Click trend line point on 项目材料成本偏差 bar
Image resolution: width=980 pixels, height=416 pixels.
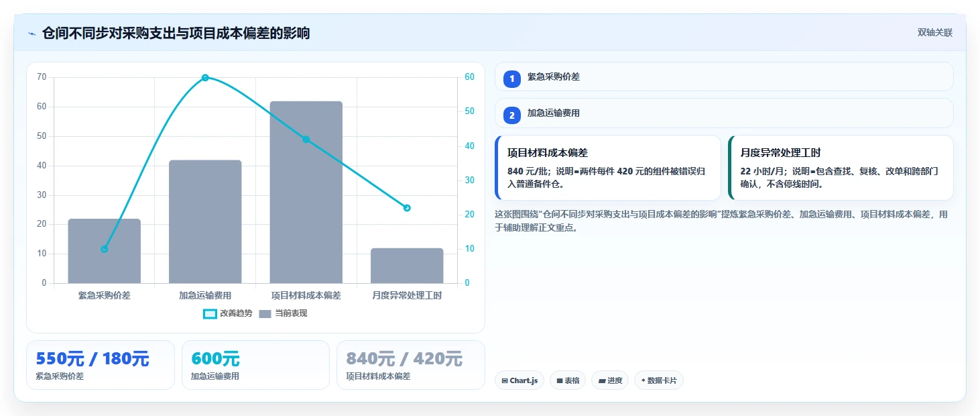point(306,140)
